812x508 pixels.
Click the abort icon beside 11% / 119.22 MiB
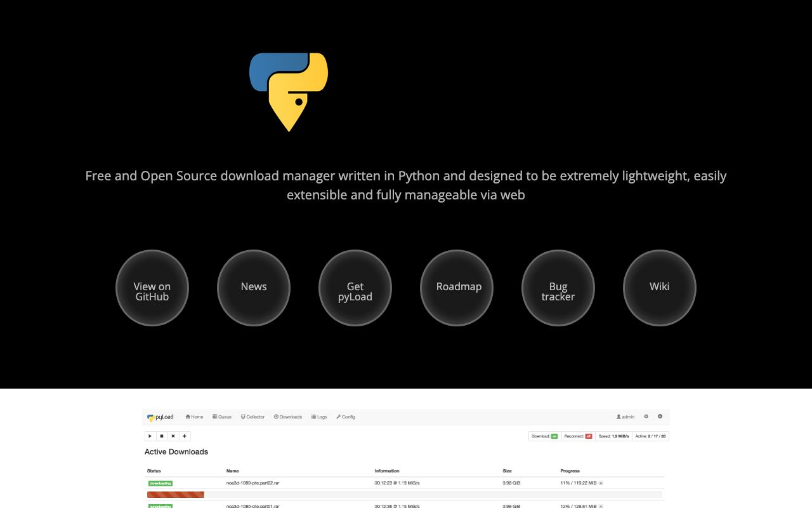[x=601, y=483]
